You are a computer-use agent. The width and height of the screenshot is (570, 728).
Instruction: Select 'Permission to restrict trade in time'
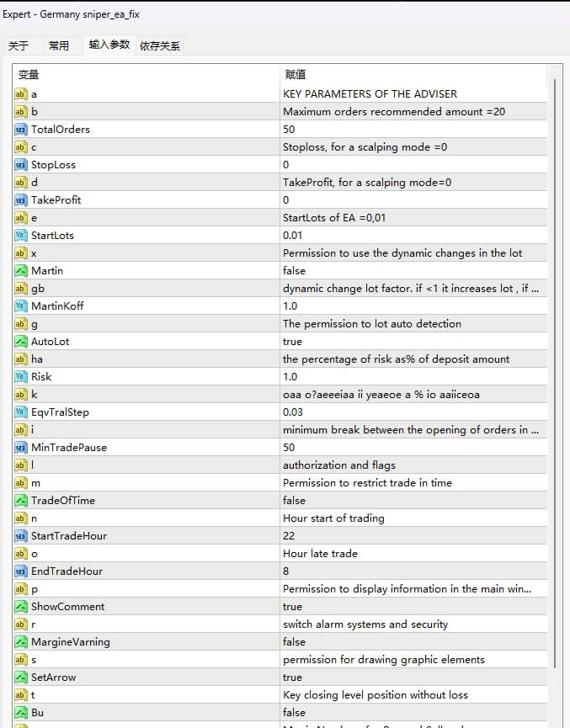pos(367,483)
